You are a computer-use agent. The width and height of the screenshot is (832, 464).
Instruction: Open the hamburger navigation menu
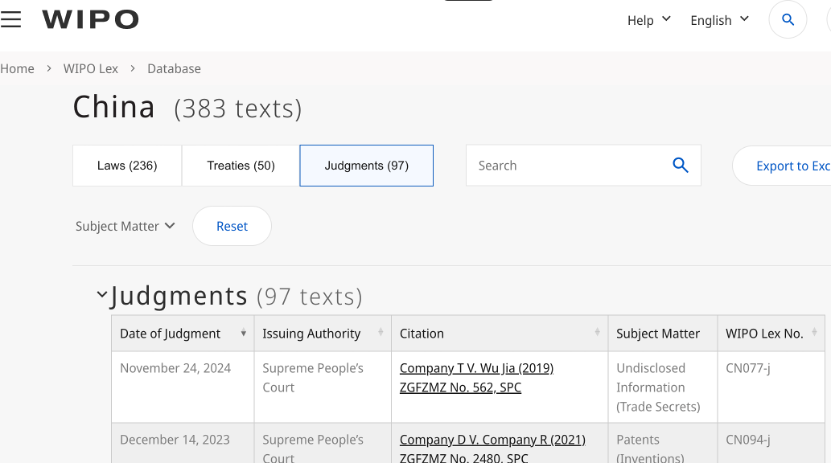tap(11, 19)
